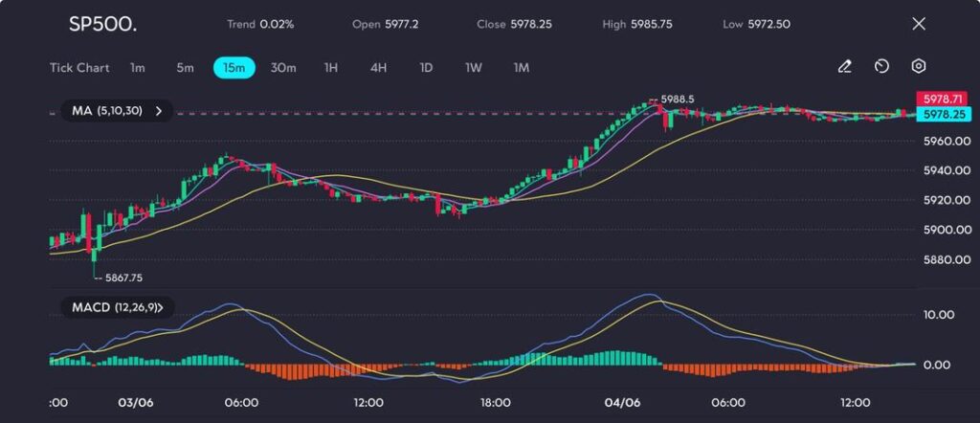Screen dimensions: 980x423
Task: Close the SP500 chart panel
Action: (x=919, y=24)
